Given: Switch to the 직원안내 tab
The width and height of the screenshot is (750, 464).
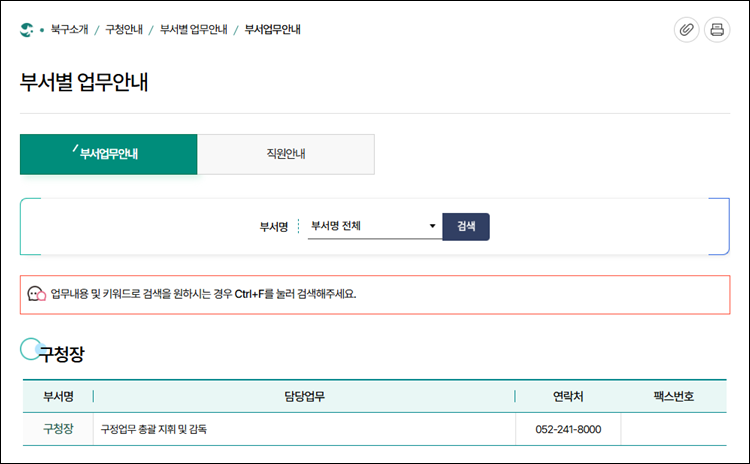Looking at the screenshot, I should (x=286, y=154).
